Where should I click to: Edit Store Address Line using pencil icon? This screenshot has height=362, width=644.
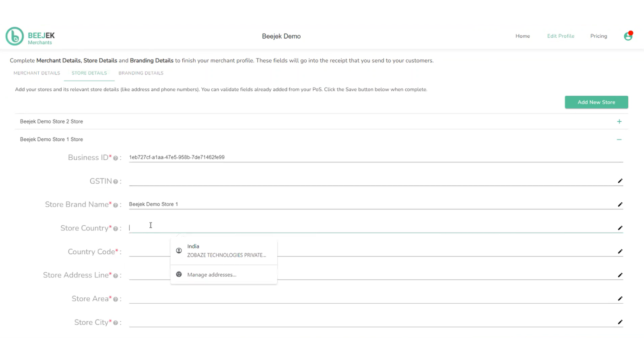coord(620,275)
